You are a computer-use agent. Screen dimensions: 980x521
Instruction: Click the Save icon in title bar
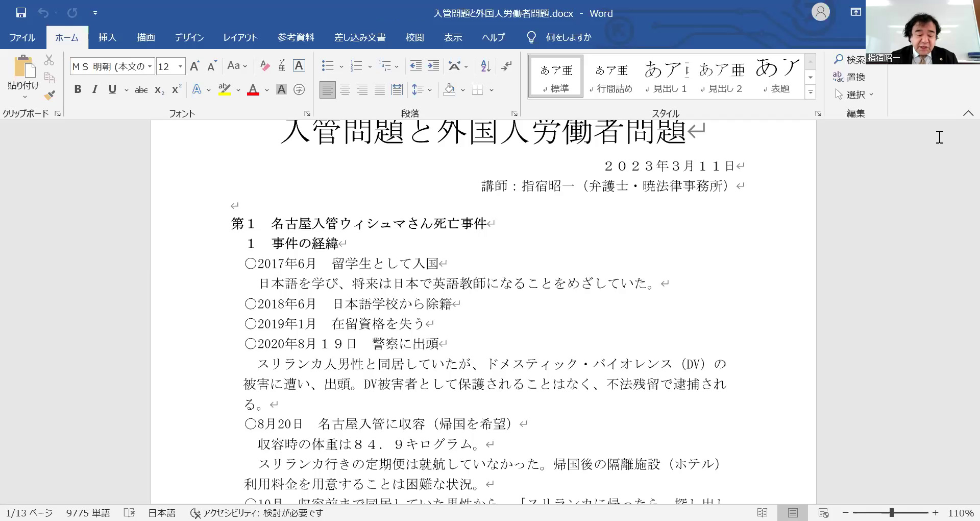21,13
